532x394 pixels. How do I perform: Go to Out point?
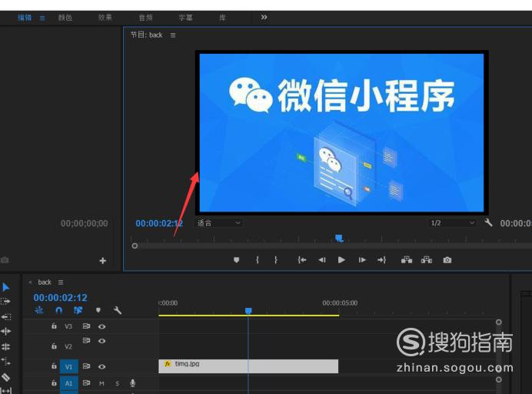tap(381, 260)
